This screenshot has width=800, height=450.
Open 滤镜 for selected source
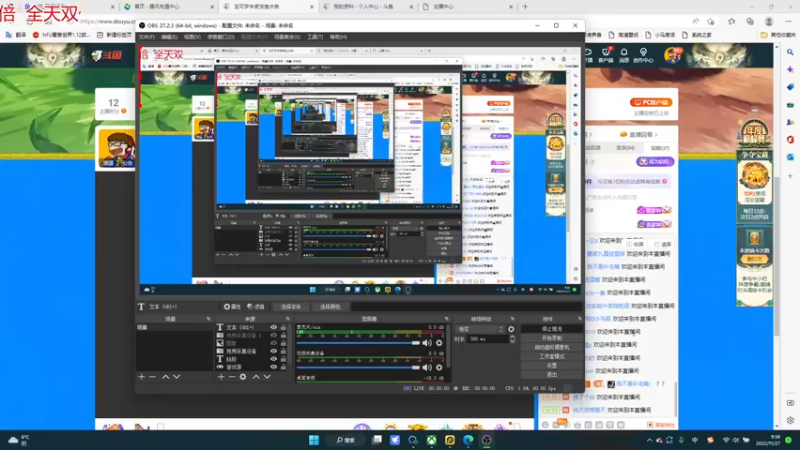click(256, 307)
